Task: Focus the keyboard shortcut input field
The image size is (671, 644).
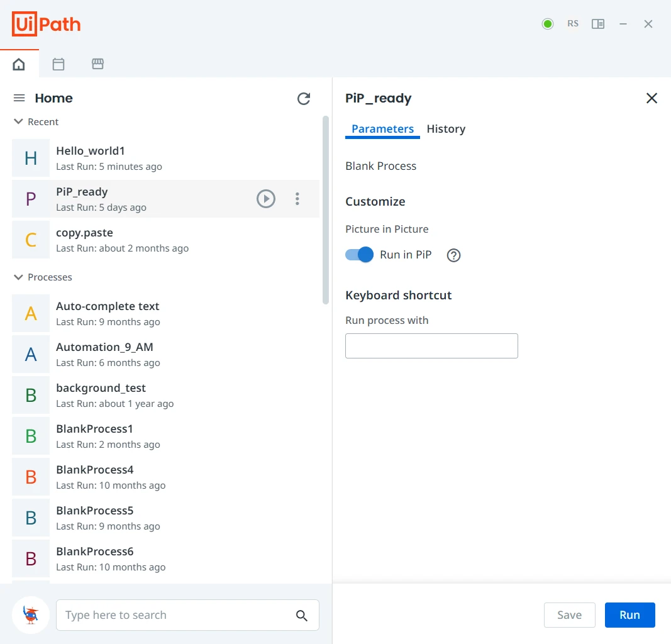Action: coord(431,346)
